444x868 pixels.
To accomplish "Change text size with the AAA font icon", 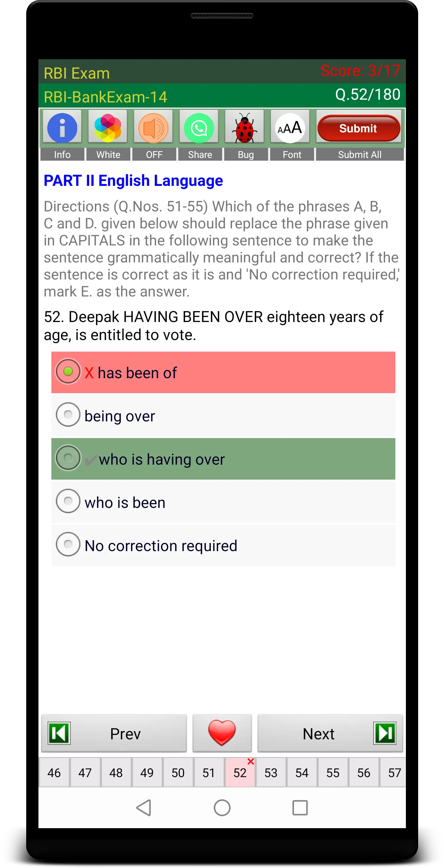I will 290,128.
